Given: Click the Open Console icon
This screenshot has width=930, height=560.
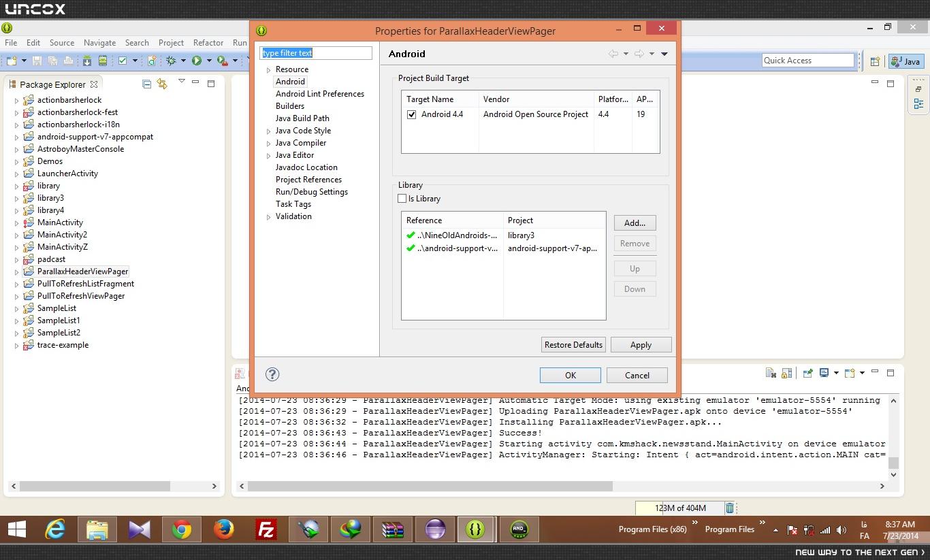Looking at the screenshot, I should point(850,373).
